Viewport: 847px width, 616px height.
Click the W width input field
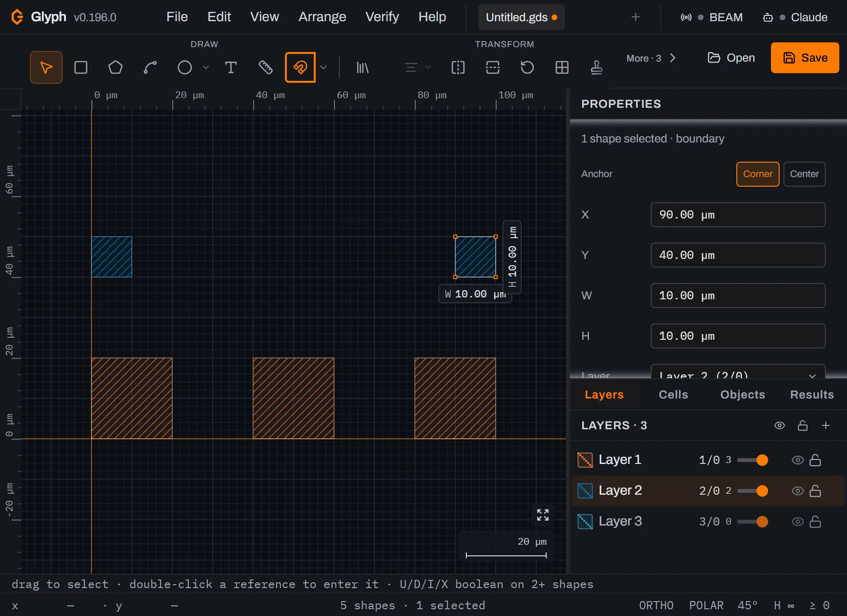(x=738, y=295)
